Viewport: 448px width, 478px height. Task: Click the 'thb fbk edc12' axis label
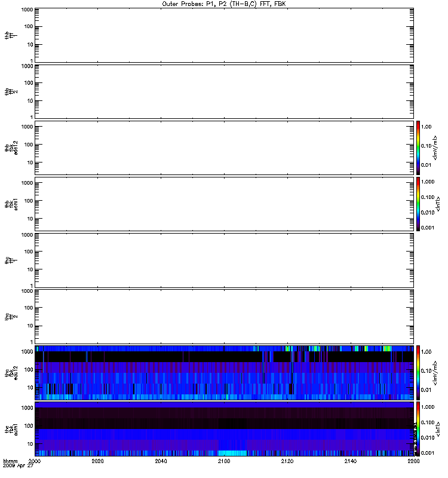click(x=11, y=148)
